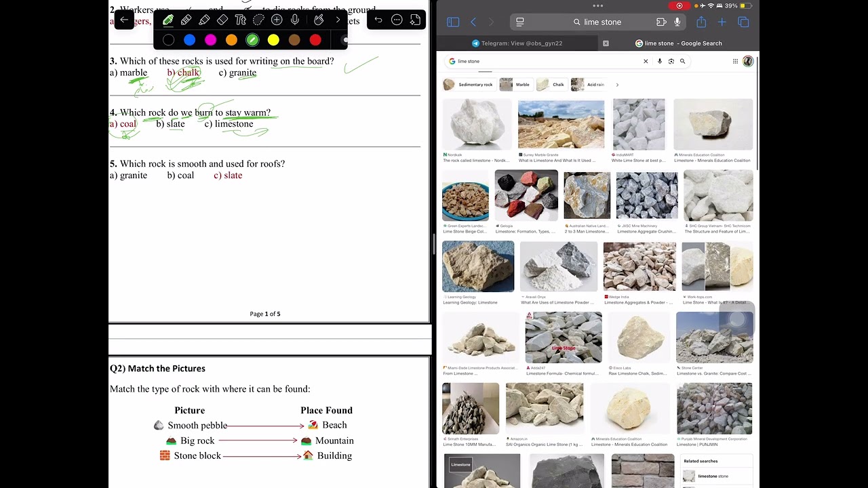The width and height of the screenshot is (868, 488).
Task: Select the pencil tool in annotation toolbar
Action: click(186, 20)
